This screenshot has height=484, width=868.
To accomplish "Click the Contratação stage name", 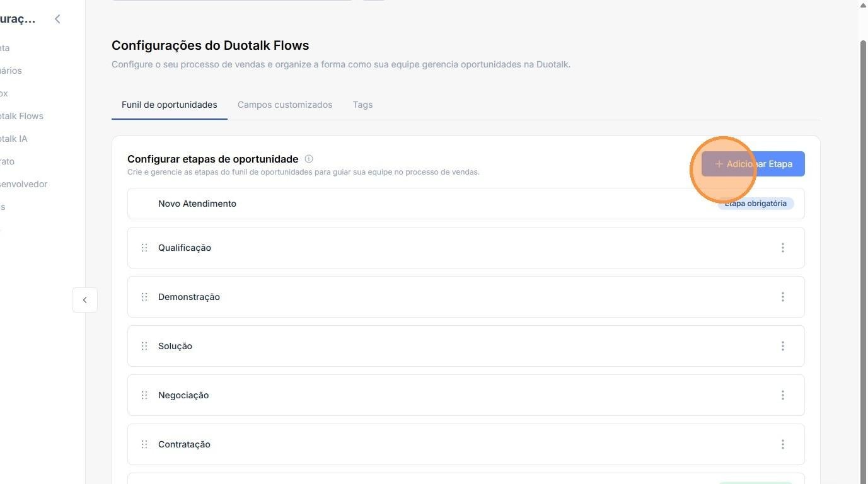I will [184, 444].
